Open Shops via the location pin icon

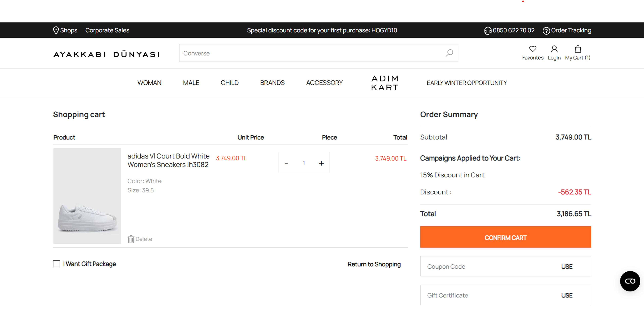click(56, 30)
